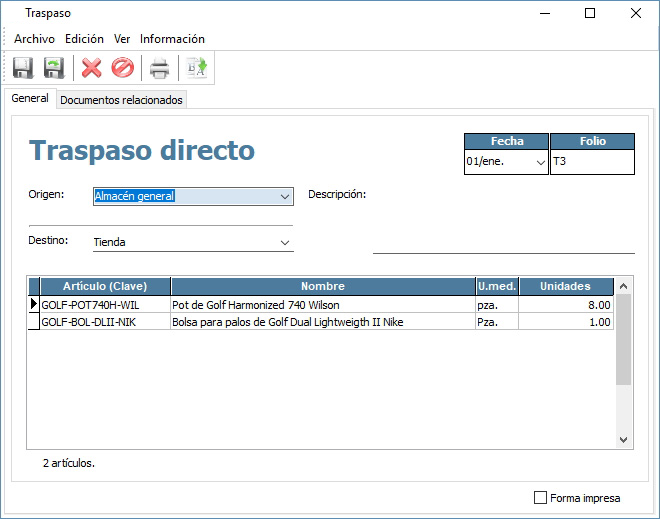Click the Artículo (Clave) column header

[x=105, y=286]
